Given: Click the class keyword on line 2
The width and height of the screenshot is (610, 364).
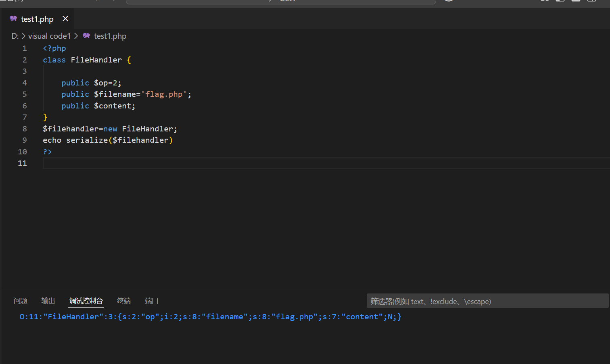Looking at the screenshot, I should (x=54, y=60).
